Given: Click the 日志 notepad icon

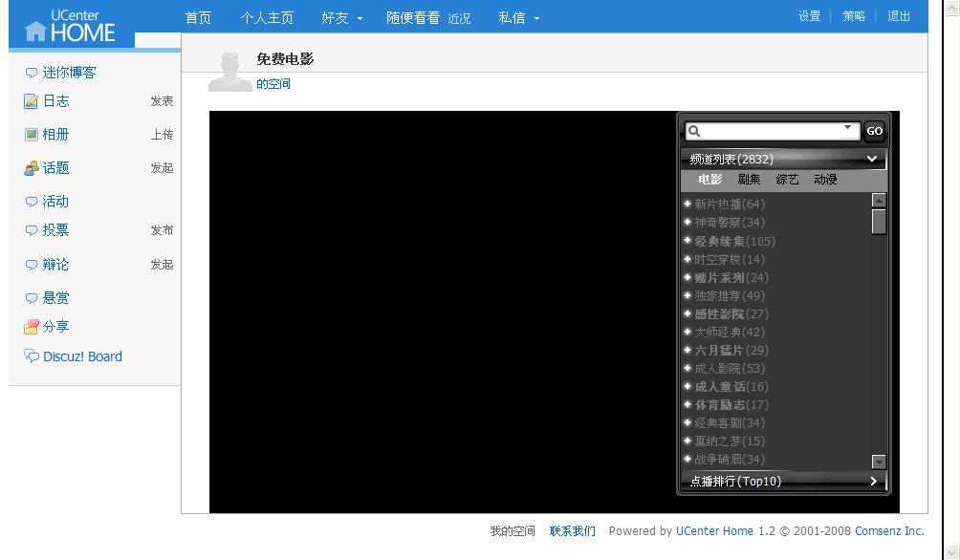Looking at the screenshot, I should (x=31, y=101).
